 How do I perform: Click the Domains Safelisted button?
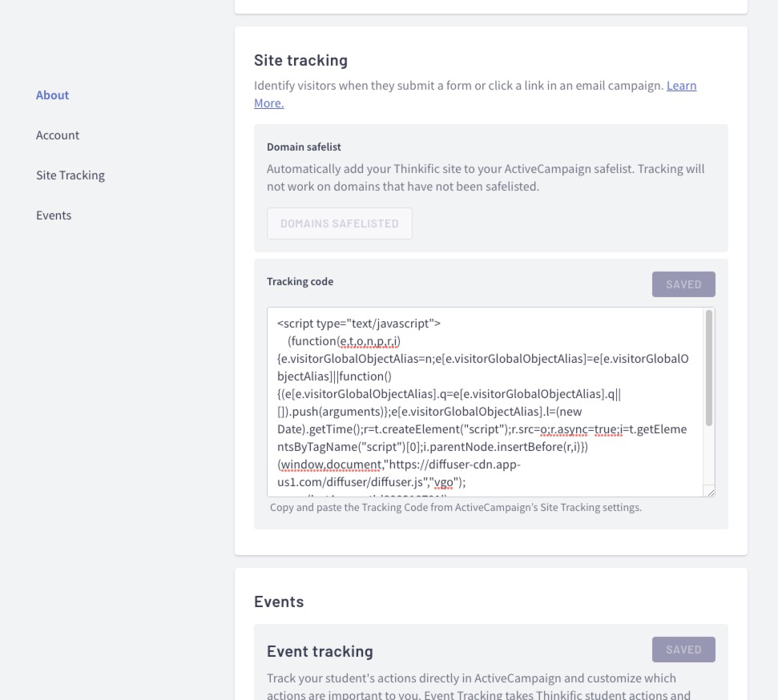pyautogui.click(x=340, y=223)
